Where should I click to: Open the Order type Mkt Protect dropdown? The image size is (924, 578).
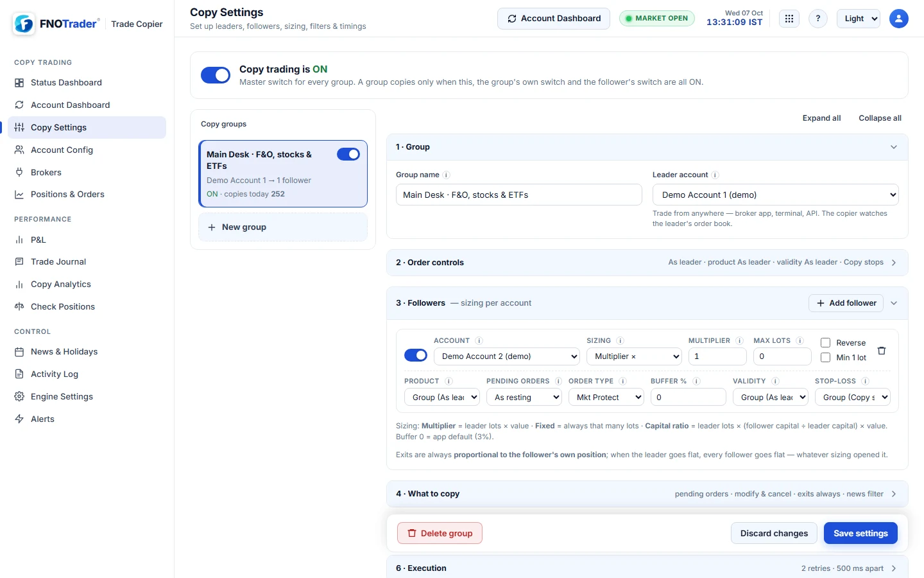click(606, 398)
